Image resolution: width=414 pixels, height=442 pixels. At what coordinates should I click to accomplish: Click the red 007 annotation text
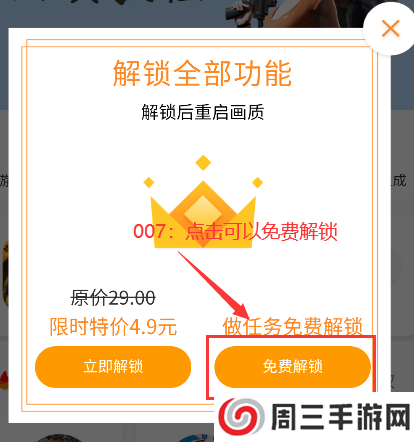pos(235,231)
